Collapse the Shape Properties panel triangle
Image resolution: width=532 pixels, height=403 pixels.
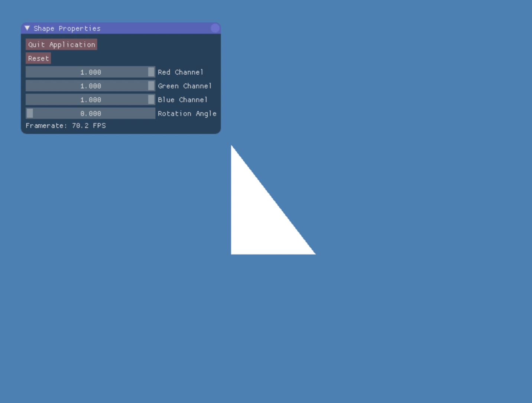click(27, 28)
